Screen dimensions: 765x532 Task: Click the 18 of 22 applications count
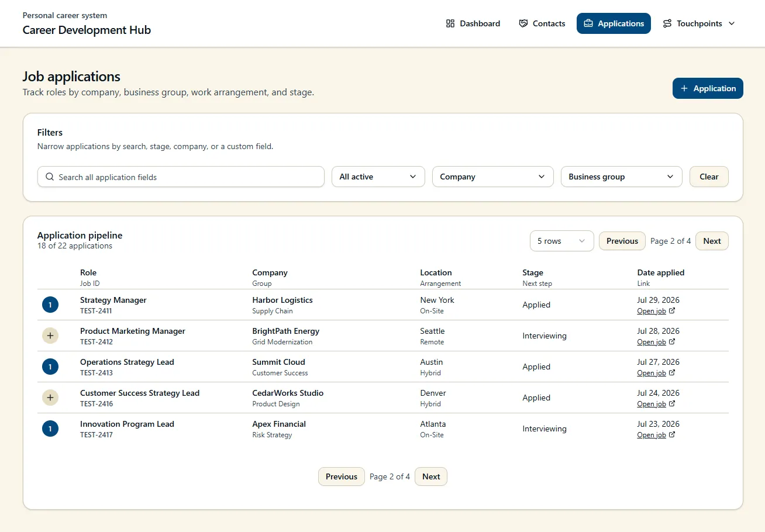[75, 246]
